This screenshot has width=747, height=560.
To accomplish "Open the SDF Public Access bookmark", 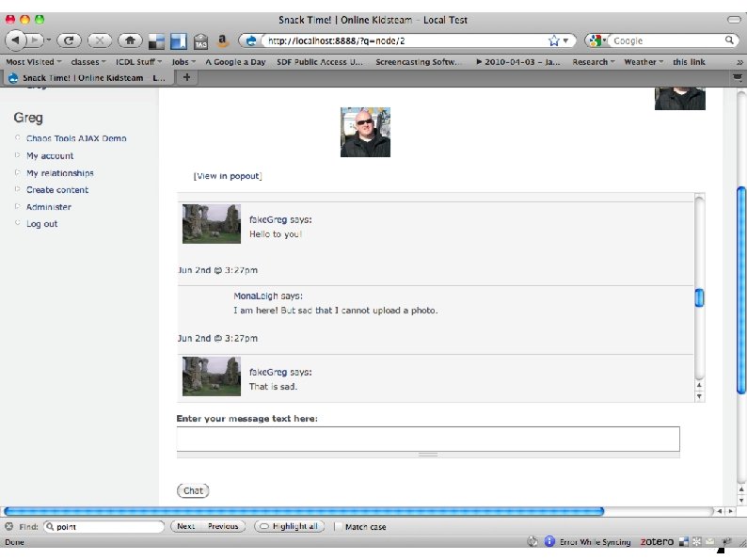I will coord(320,62).
